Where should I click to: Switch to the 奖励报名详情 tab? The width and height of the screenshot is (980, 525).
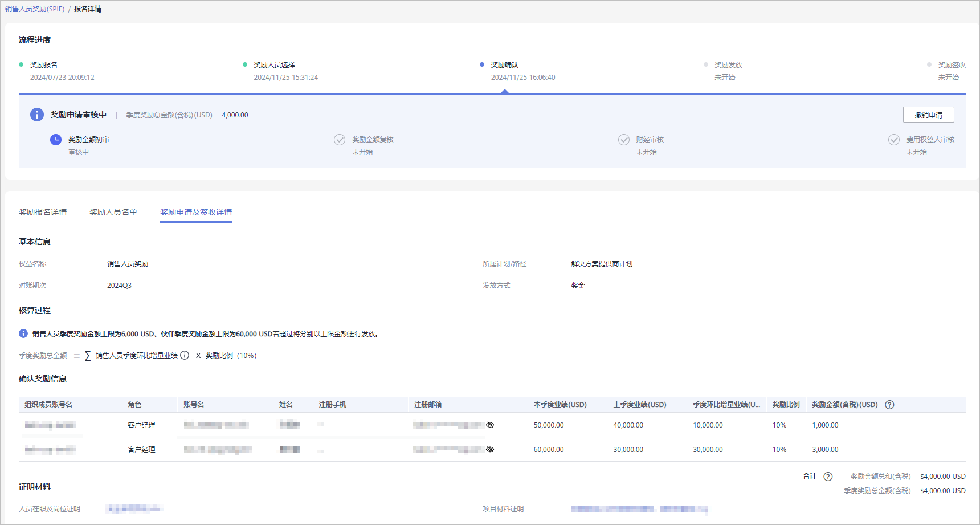43,212
